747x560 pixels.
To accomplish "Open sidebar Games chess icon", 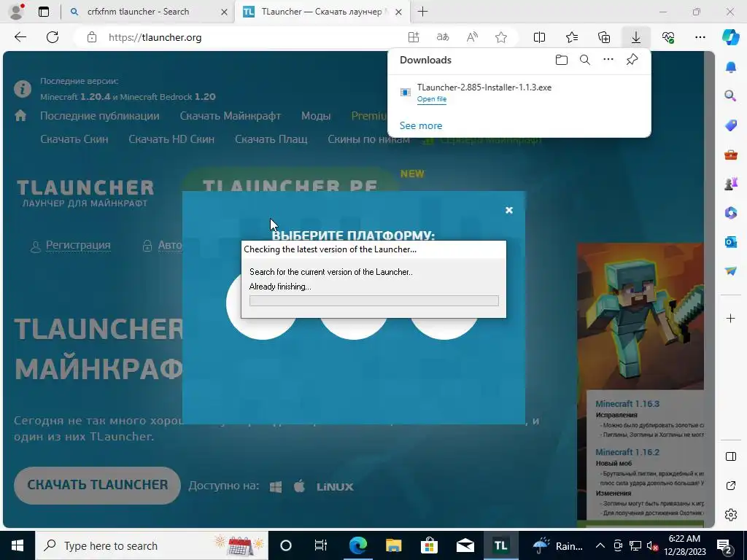I will [731, 183].
